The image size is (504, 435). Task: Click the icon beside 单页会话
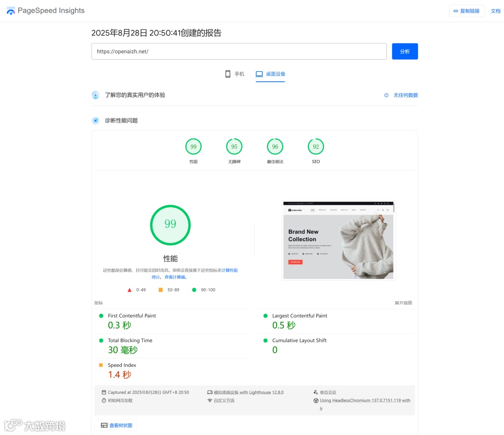tap(315, 392)
